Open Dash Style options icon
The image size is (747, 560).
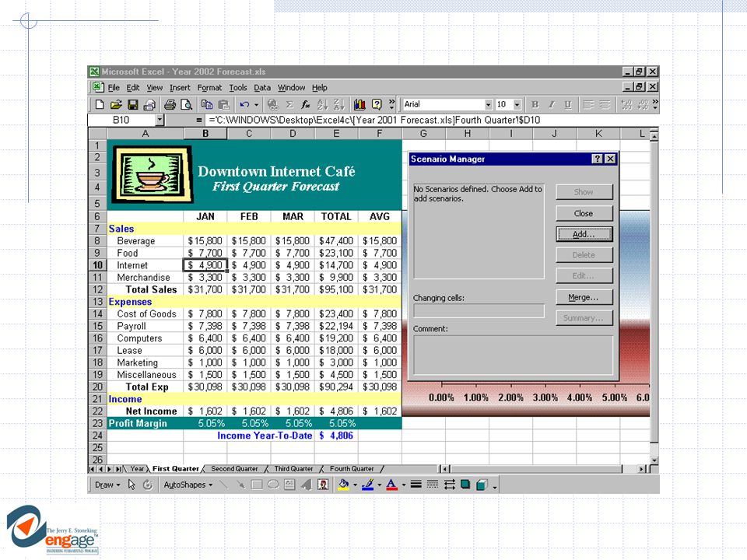(x=433, y=485)
